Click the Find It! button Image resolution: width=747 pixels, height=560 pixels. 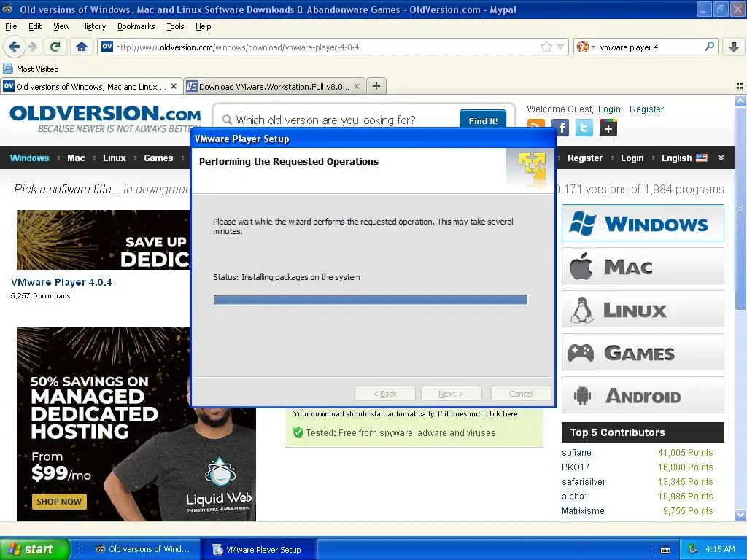click(x=483, y=120)
